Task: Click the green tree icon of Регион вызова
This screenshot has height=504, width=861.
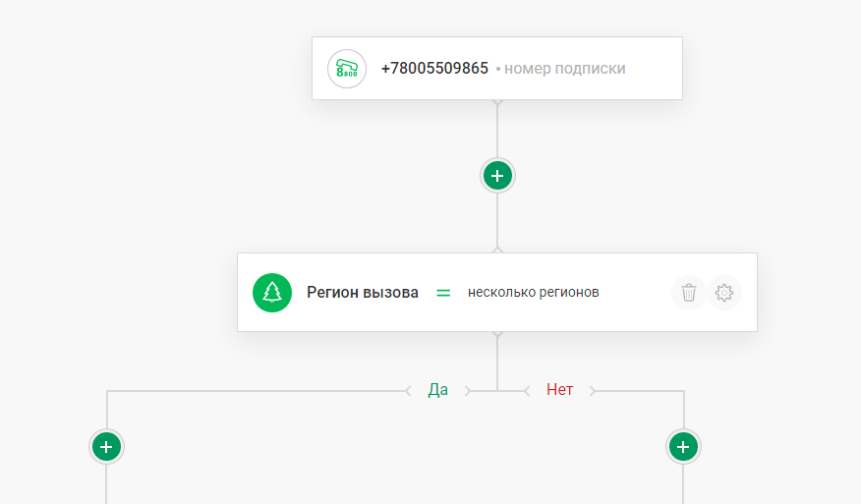Action: 272,293
